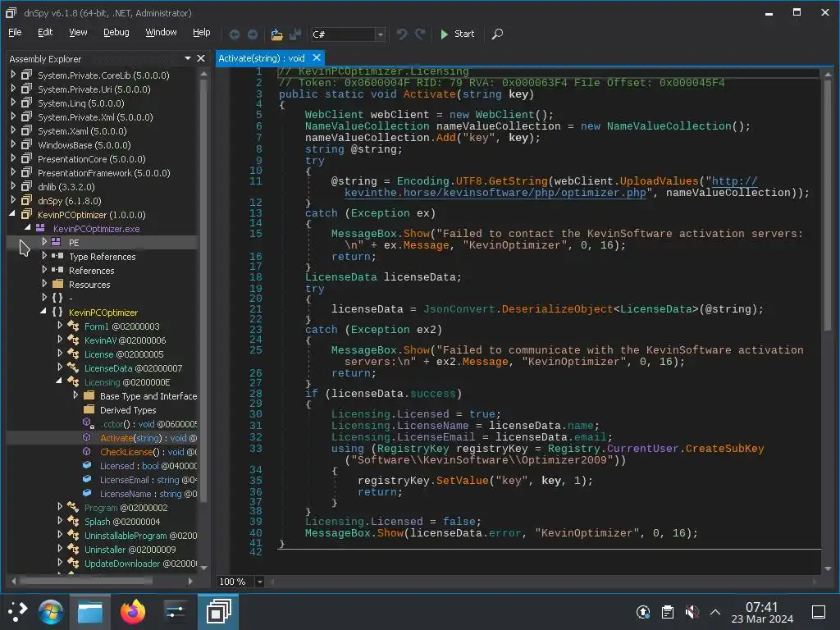Select the KevinAV class
The width and height of the screenshot is (840, 630).
pos(125,340)
